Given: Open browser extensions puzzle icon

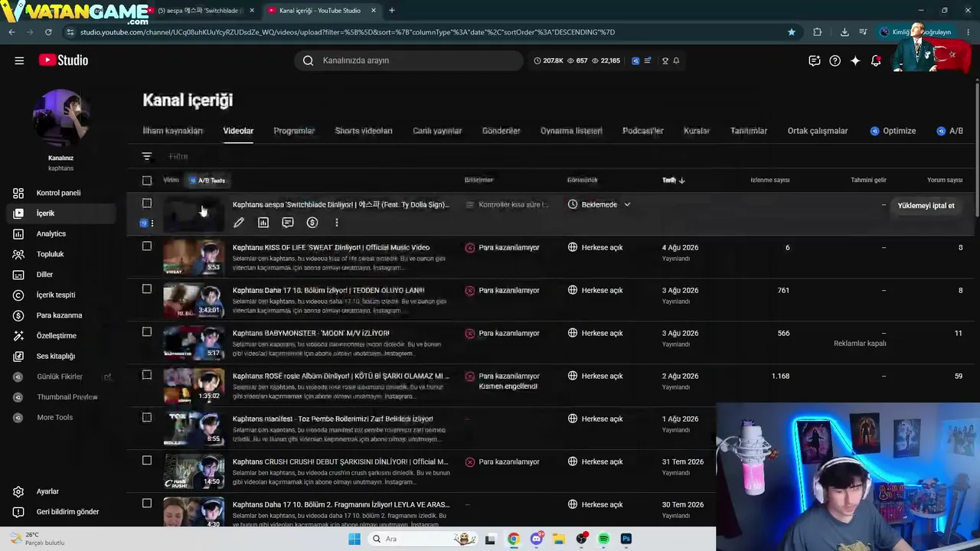Looking at the screenshot, I should 818,32.
